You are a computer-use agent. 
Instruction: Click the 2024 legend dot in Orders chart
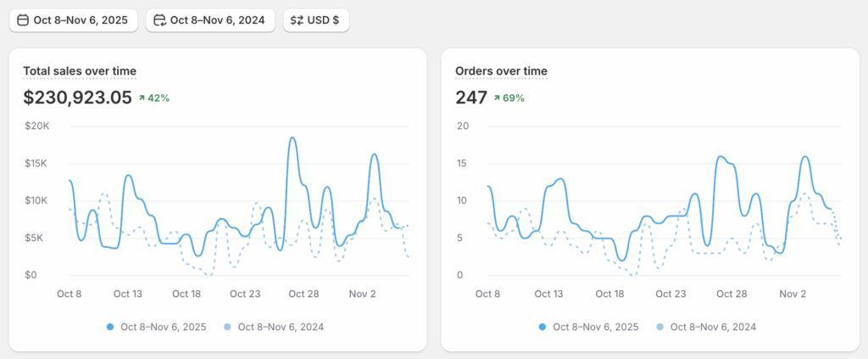(660, 327)
